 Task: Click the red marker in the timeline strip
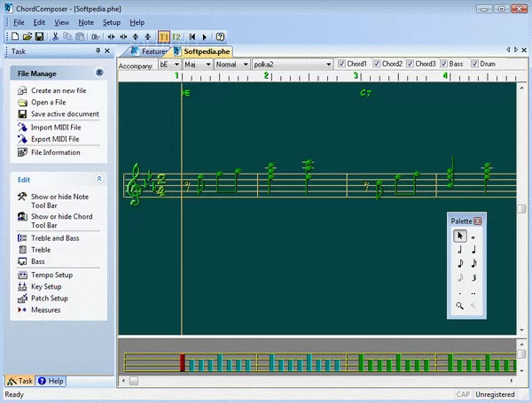click(183, 362)
